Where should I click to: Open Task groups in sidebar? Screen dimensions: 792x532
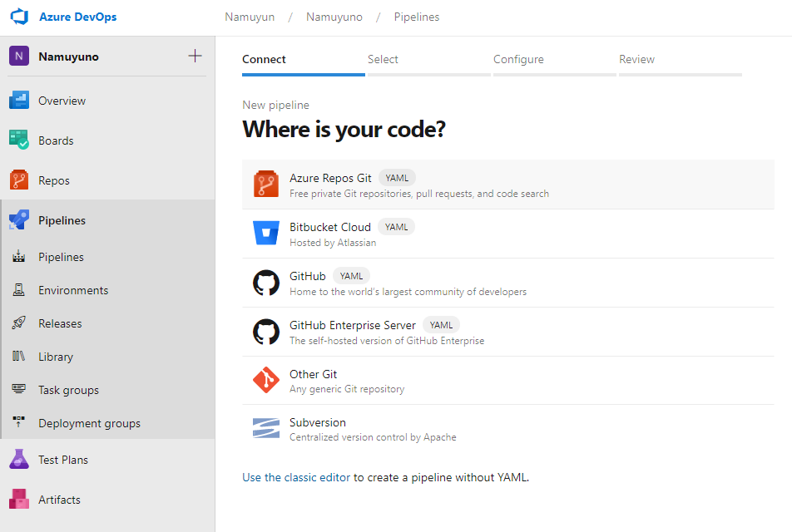tap(68, 390)
